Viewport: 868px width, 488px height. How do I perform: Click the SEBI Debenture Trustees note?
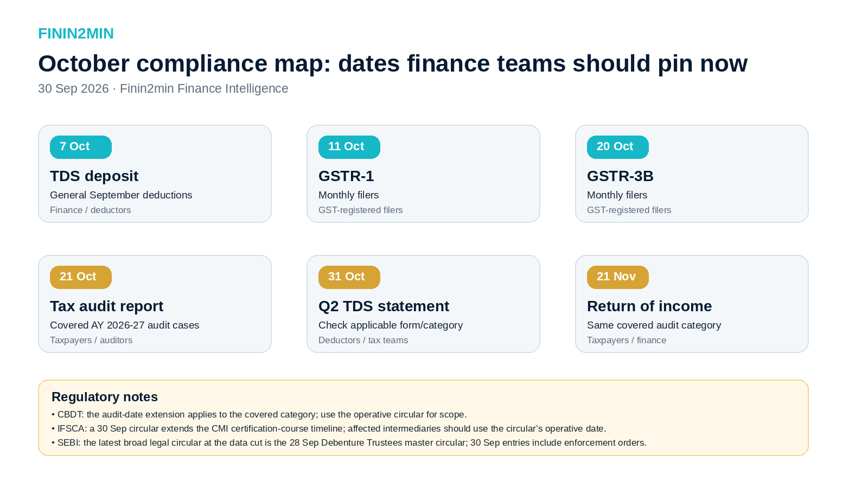349,443
